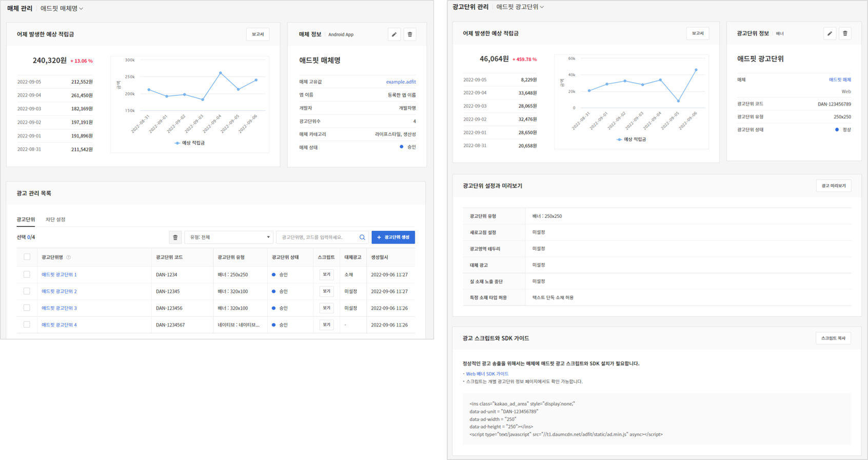The image size is (868, 460).
Task: Click the 라이프스타일, 생산성 category value
Action: 395,134
